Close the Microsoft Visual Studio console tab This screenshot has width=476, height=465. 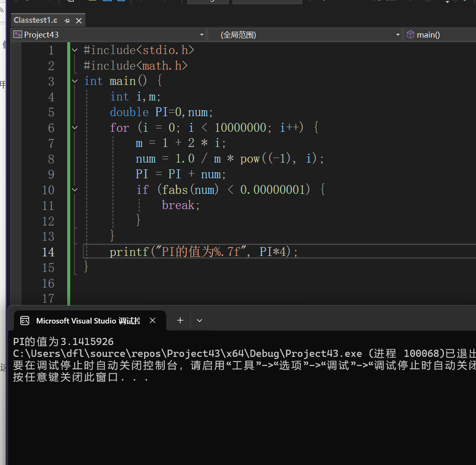click(x=153, y=321)
